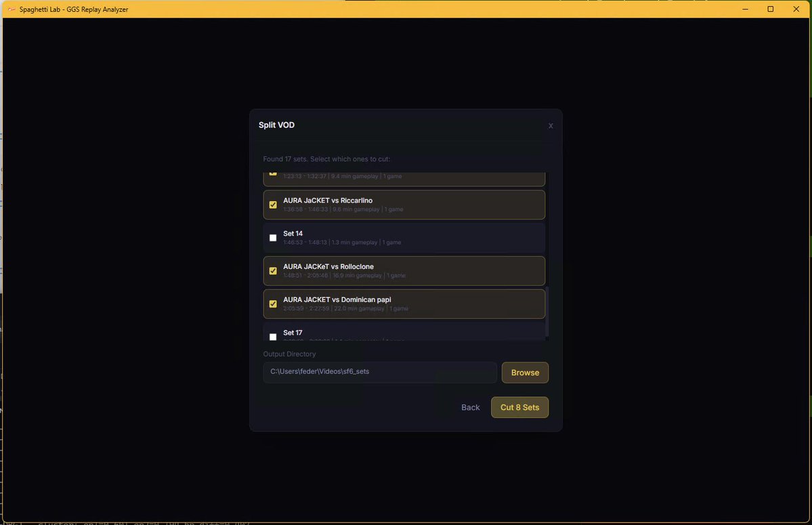
Task: Click the AURA JACKeT vs Rolloclone title
Action: [x=328, y=267]
